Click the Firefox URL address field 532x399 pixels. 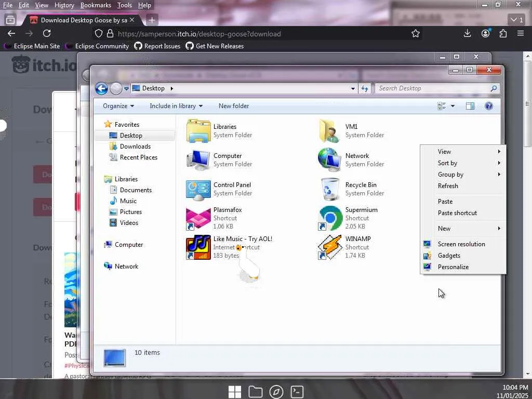258,34
